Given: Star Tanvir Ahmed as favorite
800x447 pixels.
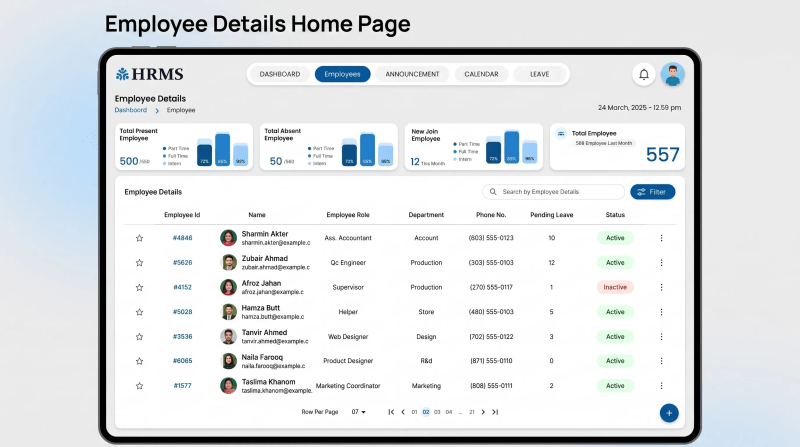Looking at the screenshot, I should click(x=139, y=337).
